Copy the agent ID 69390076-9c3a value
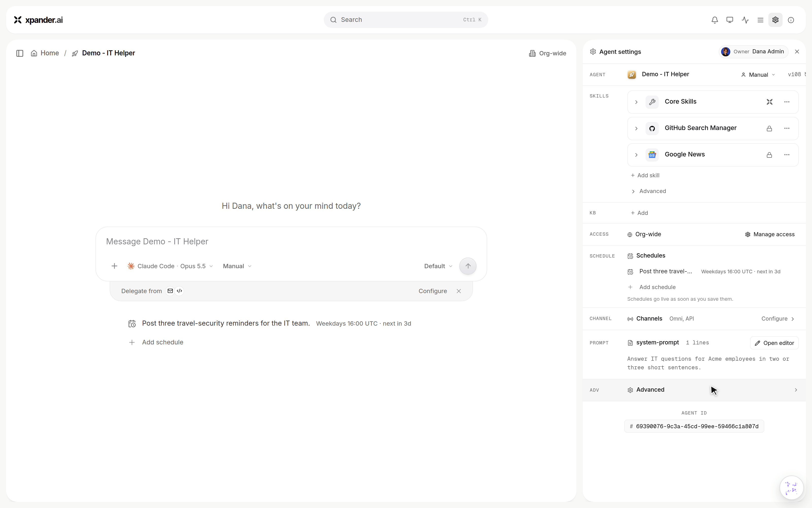 point(694,426)
